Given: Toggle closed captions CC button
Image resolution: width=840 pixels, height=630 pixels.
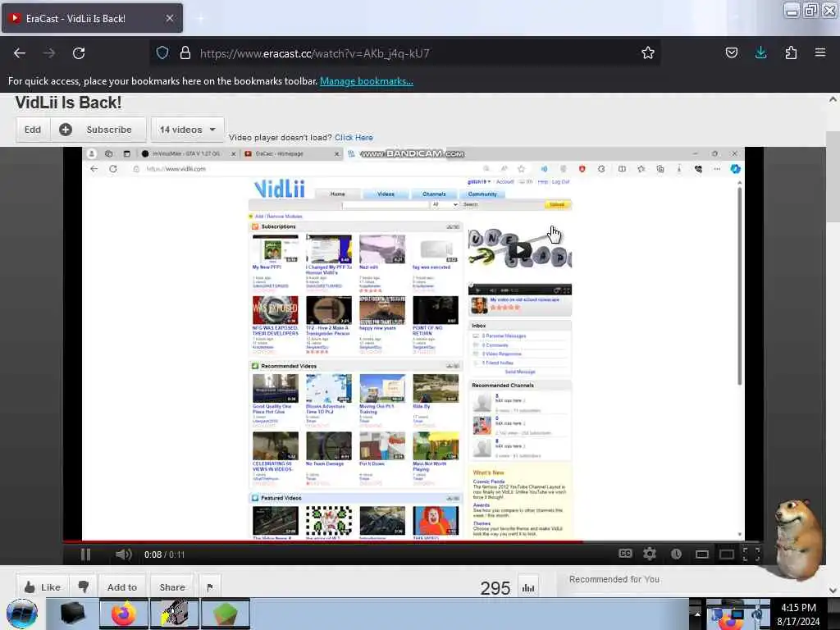Looking at the screenshot, I should [625, 554].
